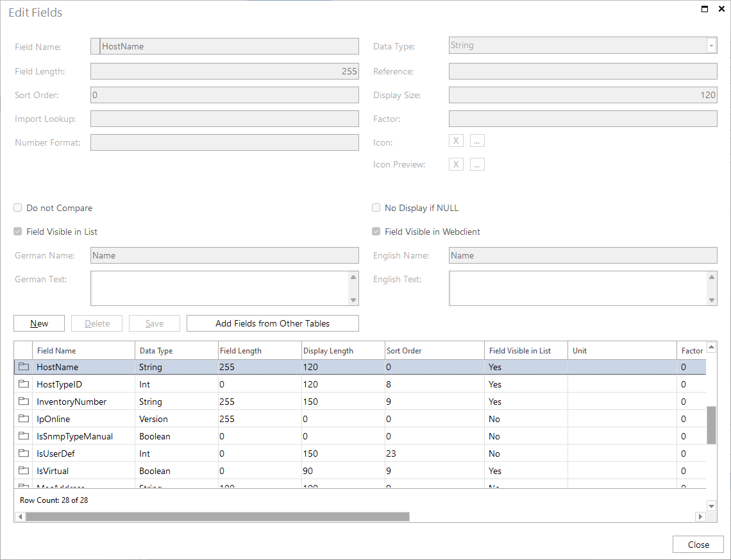Enable the Do not Compare checkbox
This screenshot has height=560, width=731.
click(x=17, y=208)
